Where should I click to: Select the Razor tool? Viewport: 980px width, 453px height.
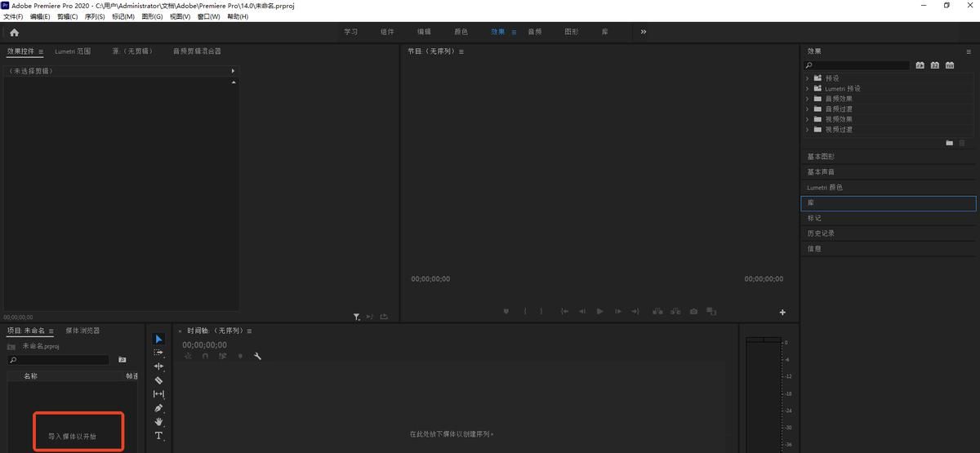[x=158, y=380]
